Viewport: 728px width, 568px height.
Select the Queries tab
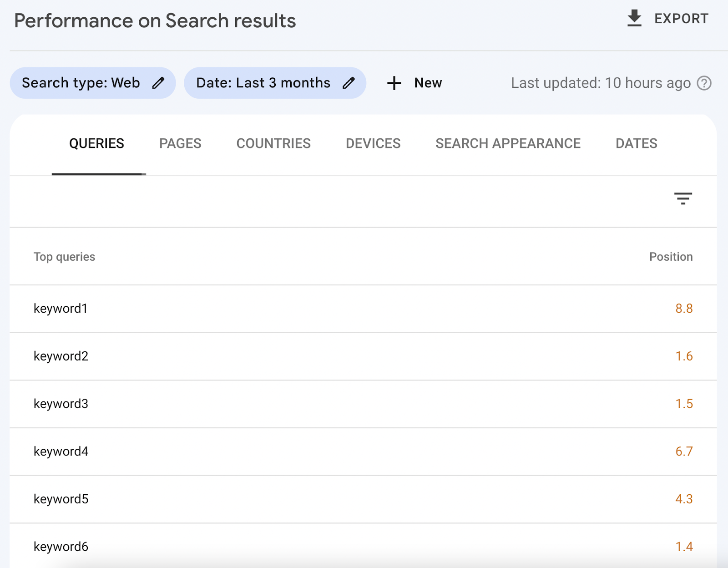(96, 143)
